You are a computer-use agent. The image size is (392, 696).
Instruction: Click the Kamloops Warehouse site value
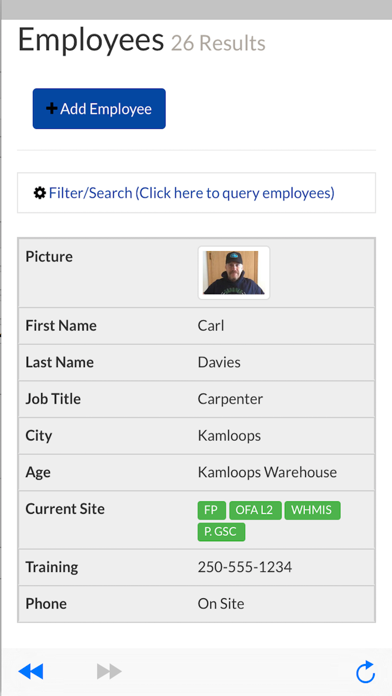tap(267, 472)
